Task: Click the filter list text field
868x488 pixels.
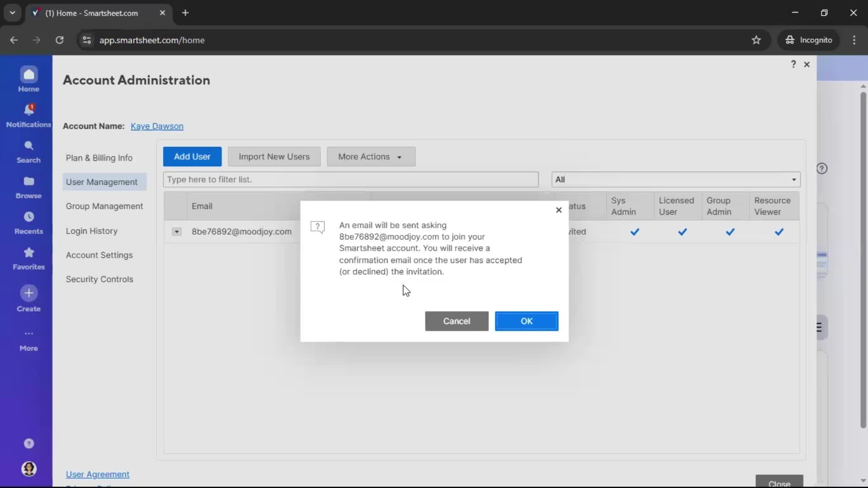Action: pos(350,179)
